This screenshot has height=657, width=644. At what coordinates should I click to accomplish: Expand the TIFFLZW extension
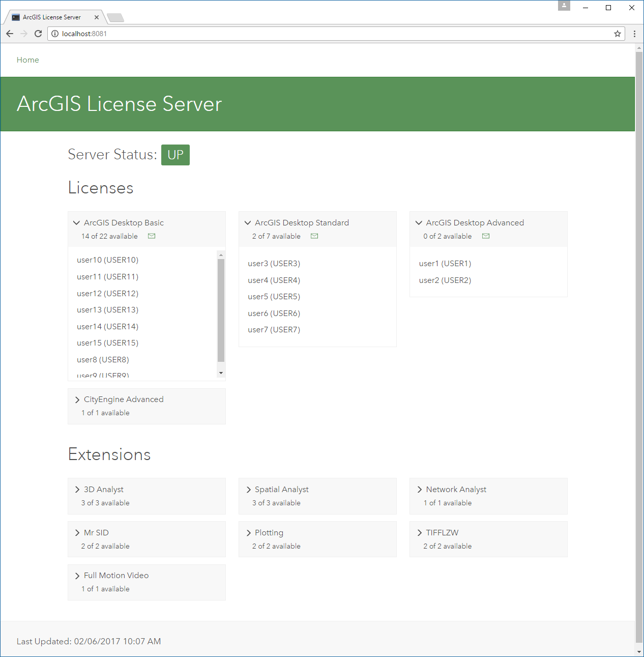tap(420, 533)
